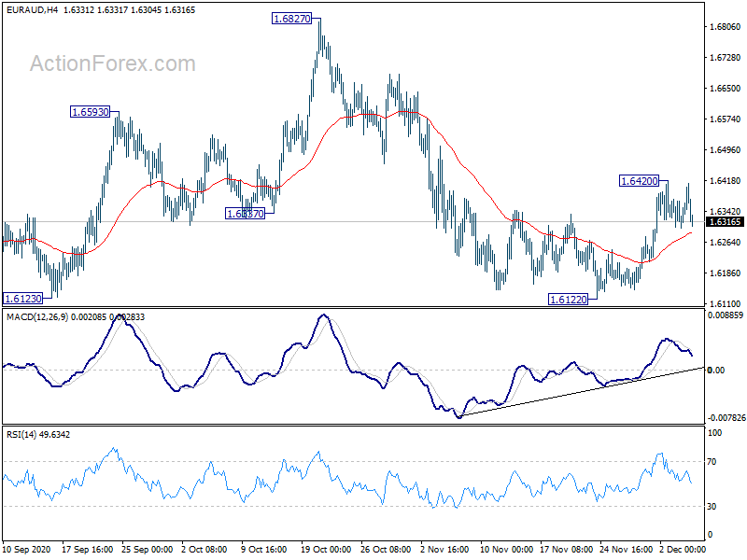Select the current price tag 1.63165
Screen dimensions: 747x560
pyautogui.click(x=725, y=222)
